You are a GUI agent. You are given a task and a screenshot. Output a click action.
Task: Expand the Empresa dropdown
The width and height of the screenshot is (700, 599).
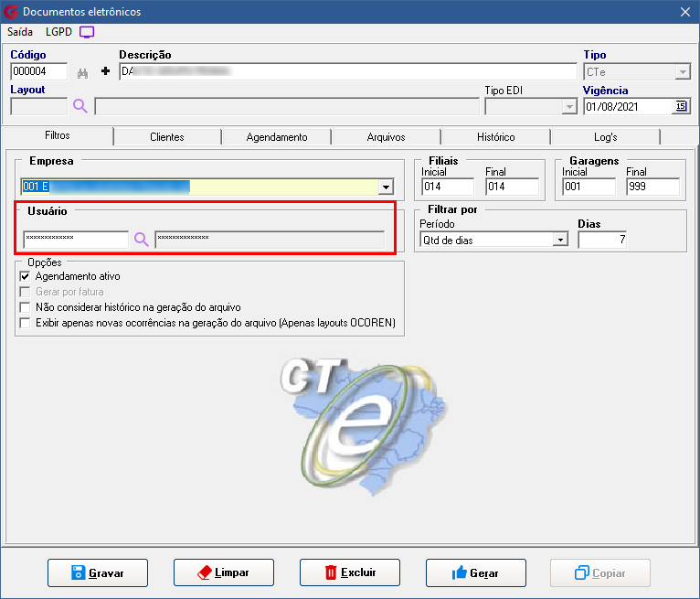(386, 187)
